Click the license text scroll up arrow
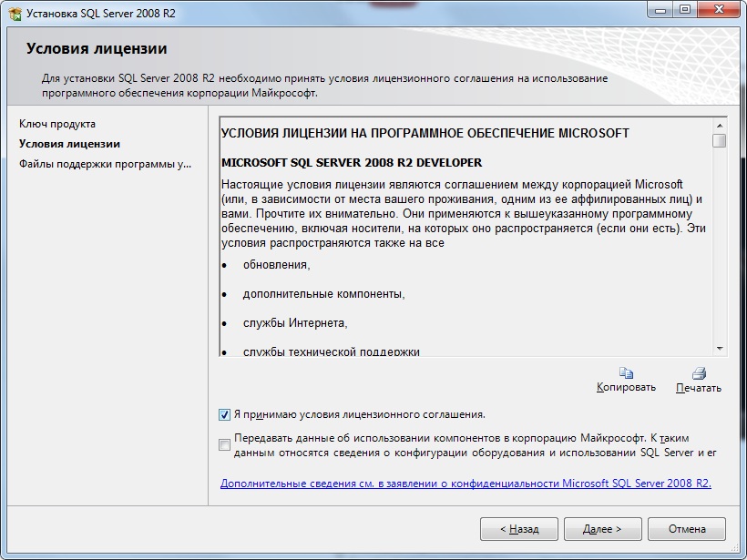This screenshot has width=747, height=560. coord(720,126)
